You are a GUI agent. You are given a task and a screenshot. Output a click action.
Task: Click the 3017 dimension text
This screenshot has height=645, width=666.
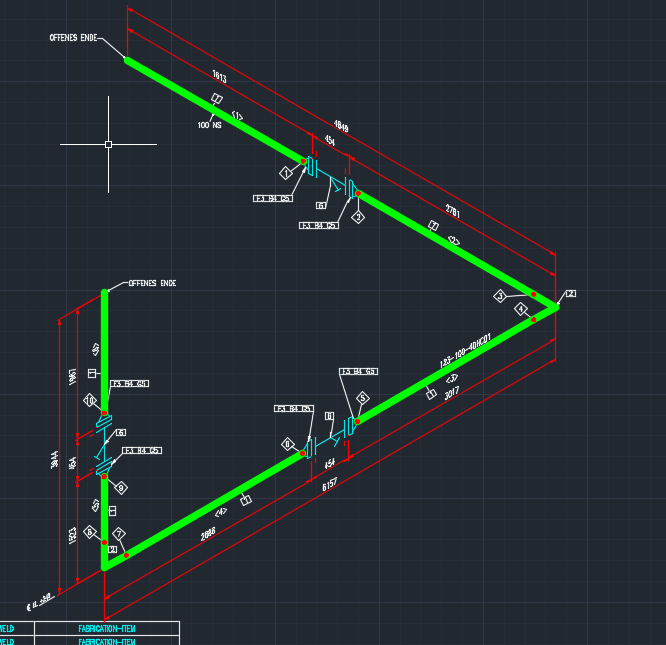[x=452, y=394]
